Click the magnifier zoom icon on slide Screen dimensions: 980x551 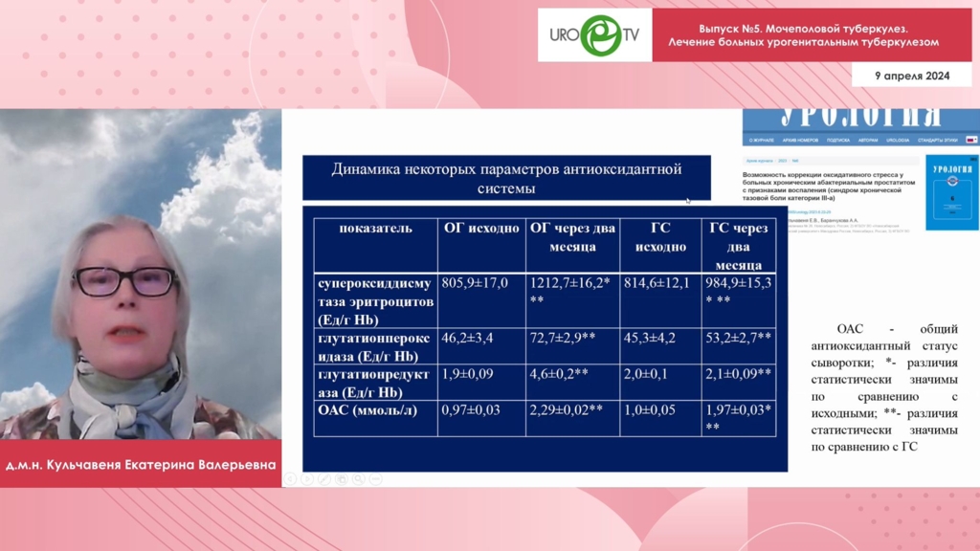coord(358,478)
